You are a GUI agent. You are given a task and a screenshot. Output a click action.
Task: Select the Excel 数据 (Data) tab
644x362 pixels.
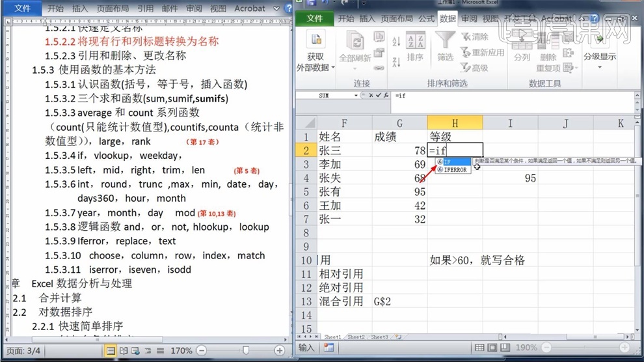(448, 18)
